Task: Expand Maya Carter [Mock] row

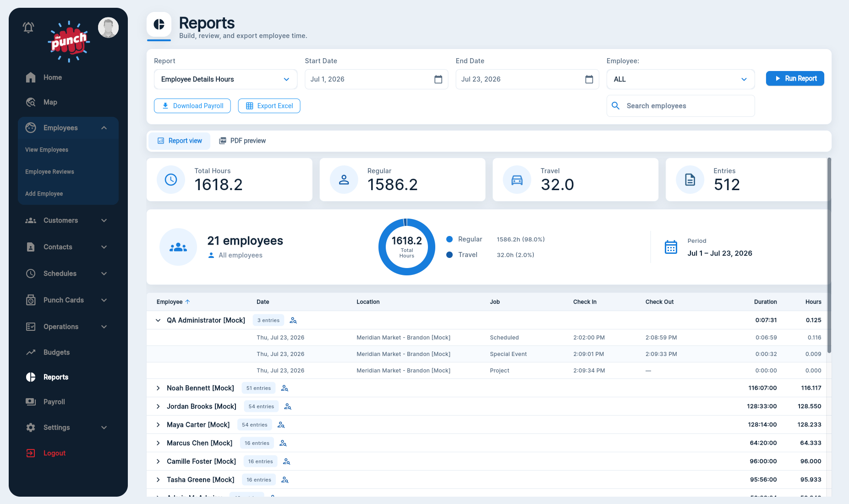Action: (158, 425)
